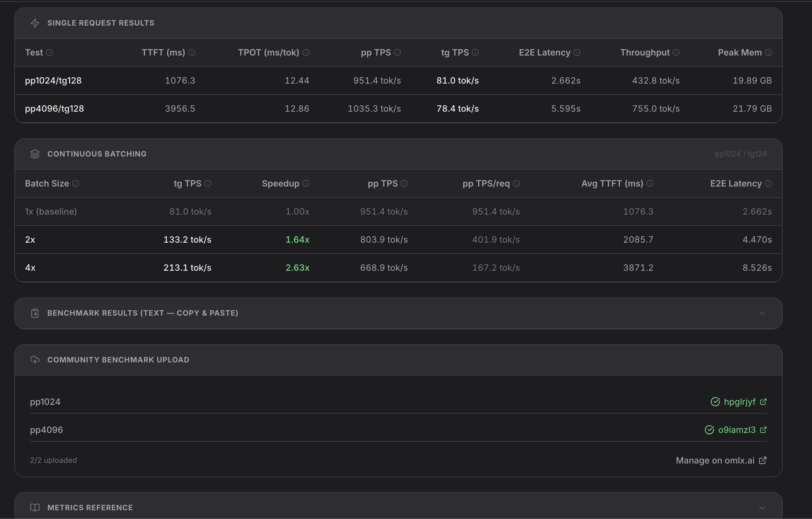812x519 pixels.
Task: Click 81.0 tok/s in pp1024/tg128 row
Action: click(457, 80)
